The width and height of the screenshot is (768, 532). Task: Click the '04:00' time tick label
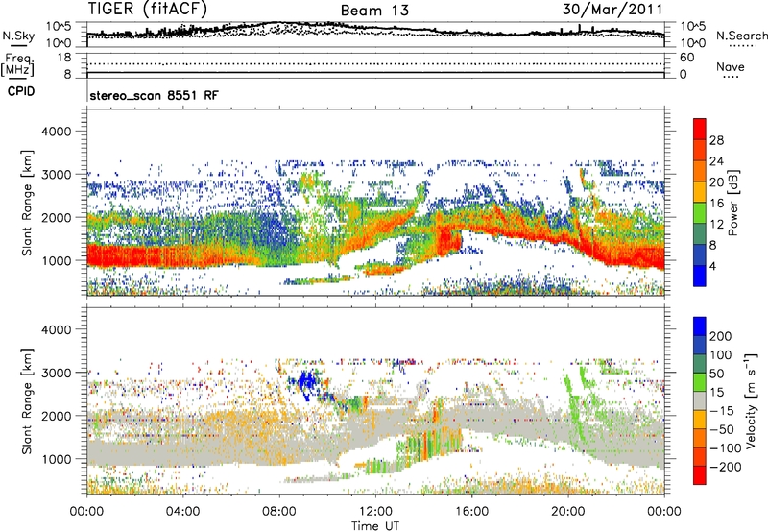click(x=183, y=512)
